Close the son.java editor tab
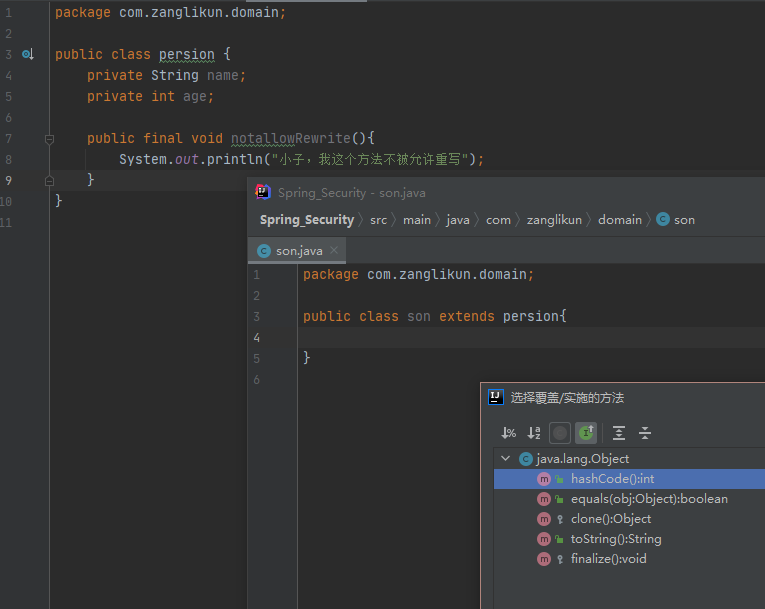The width and height of the screenshot is (765, 609). 334,250
